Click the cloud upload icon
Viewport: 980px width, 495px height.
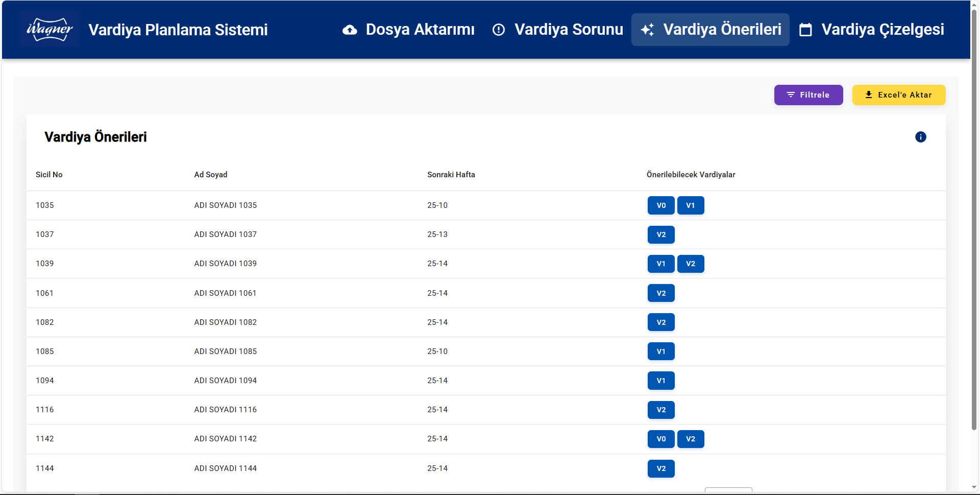tap(350, 30)
